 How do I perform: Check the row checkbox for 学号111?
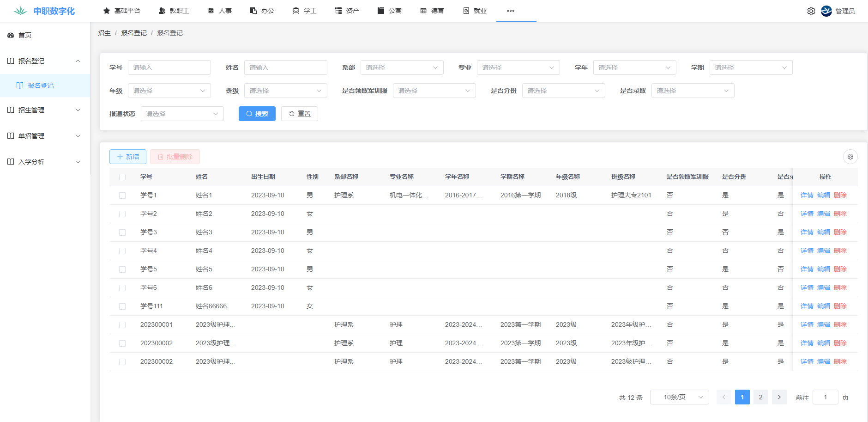tap(122, 306)
